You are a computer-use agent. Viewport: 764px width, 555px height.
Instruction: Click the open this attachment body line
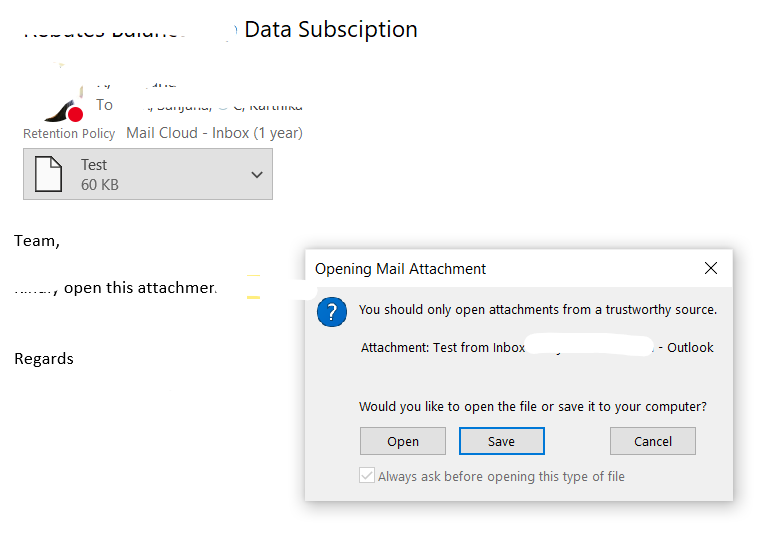tap(140, 288)
